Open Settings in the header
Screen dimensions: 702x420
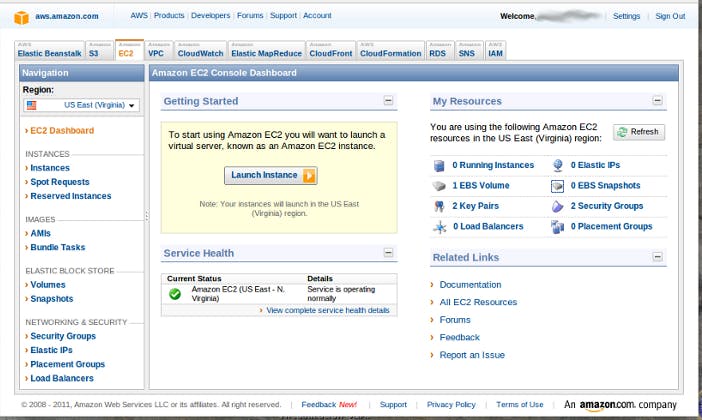pyautogui.click(x=626, y=16)
